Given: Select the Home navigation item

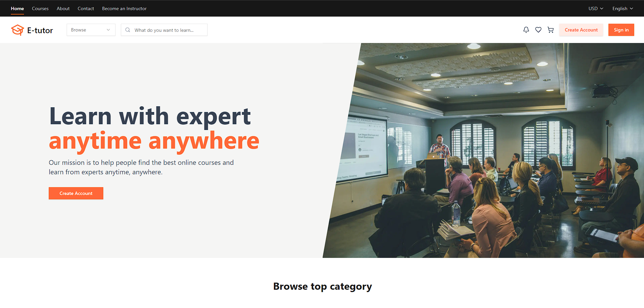Looking at the screenshot, I should pos(17,8).
